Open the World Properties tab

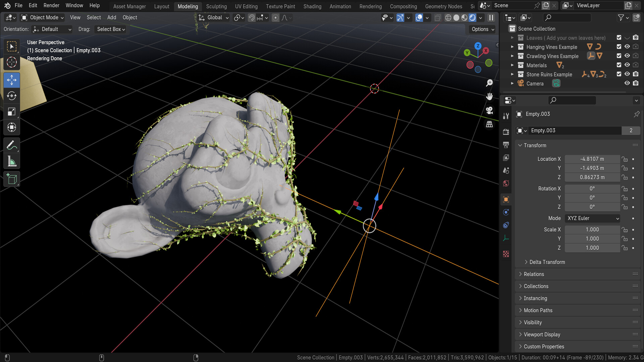coord(506,183)
